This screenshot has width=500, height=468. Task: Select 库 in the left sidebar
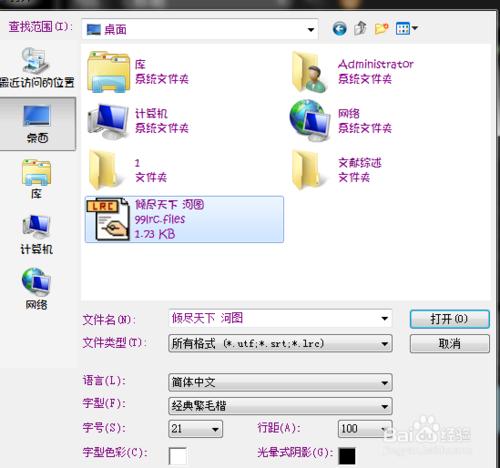point(36,179)
